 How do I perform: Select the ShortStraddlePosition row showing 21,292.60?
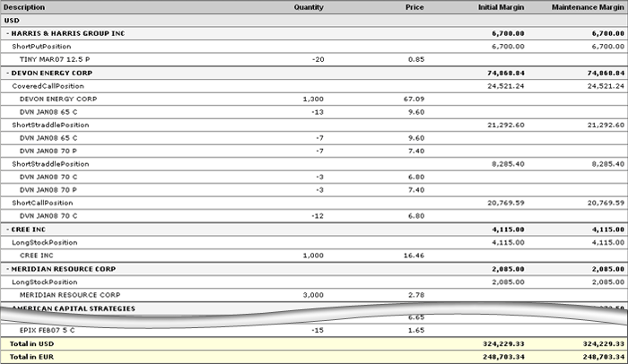[x=314, y=125]
